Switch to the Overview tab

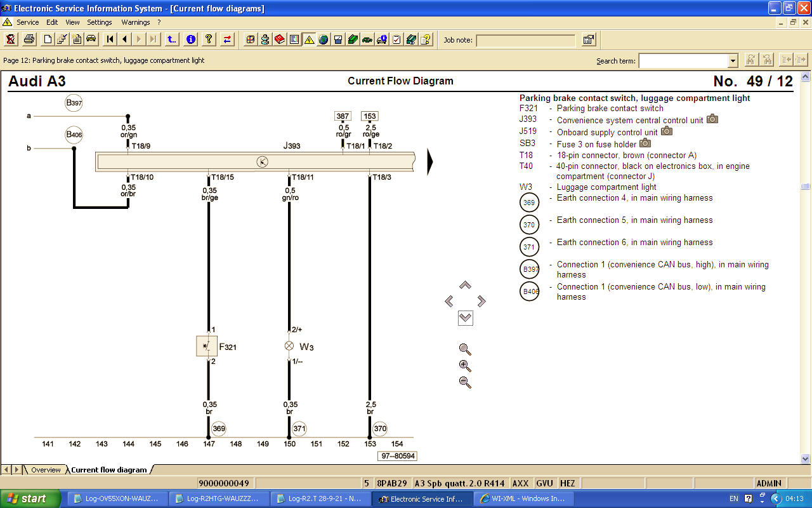(x=46, y=470)
